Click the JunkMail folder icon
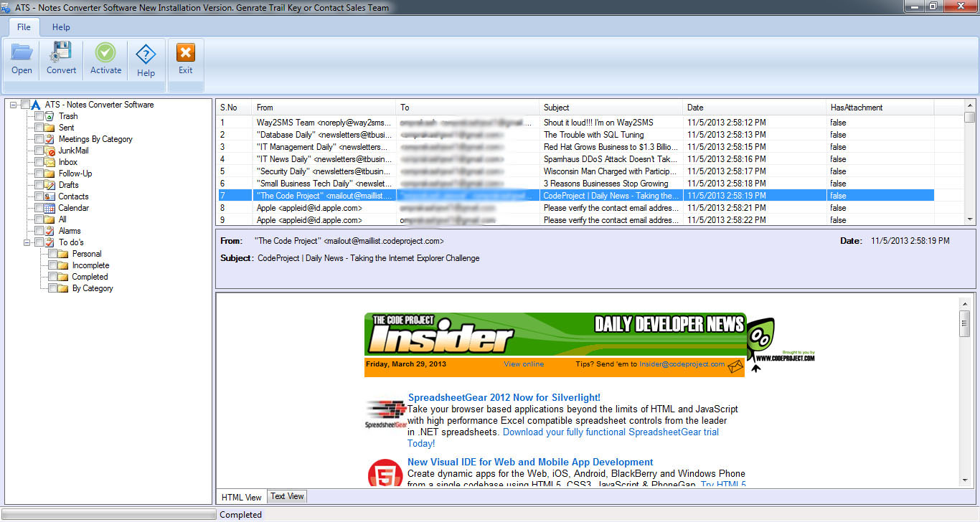The height and width of the screenshot is (522, 980). click(49, 151)
